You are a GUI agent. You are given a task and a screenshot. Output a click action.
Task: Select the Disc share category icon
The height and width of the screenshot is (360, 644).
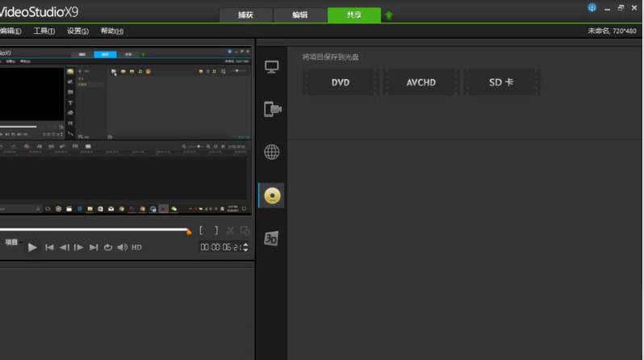[272, 195]
